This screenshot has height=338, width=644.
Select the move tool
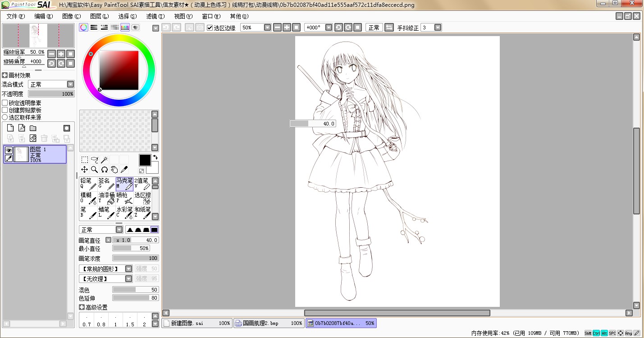pos(85,169)
